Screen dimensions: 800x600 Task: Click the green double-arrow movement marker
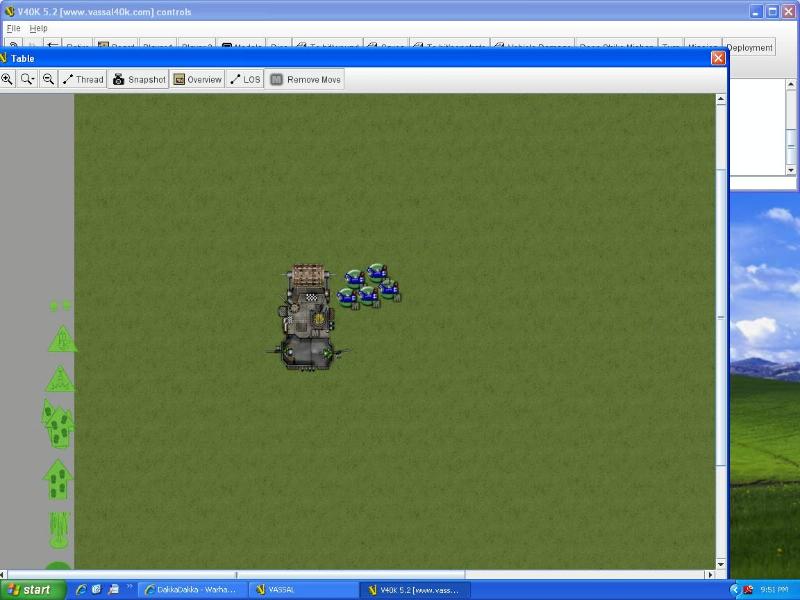(x=59, y=478)
